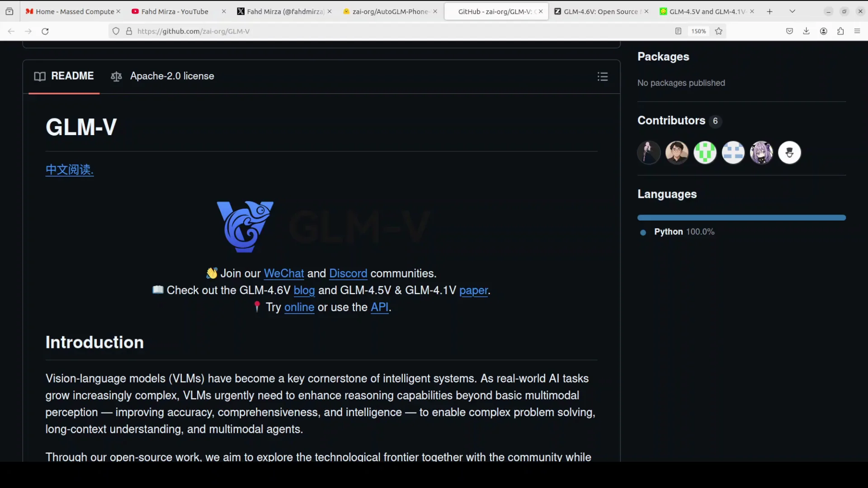Open Firefox downloads arrow icon

click(806, 31)
